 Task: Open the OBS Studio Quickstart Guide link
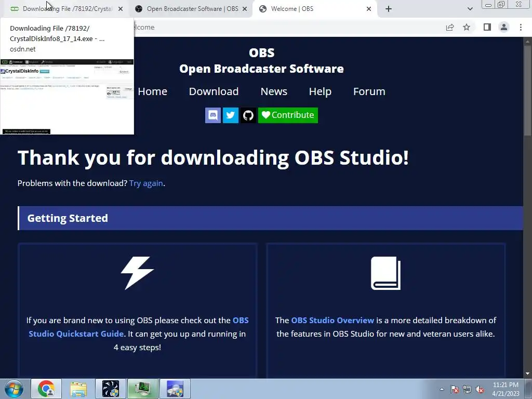pos(139,327)
